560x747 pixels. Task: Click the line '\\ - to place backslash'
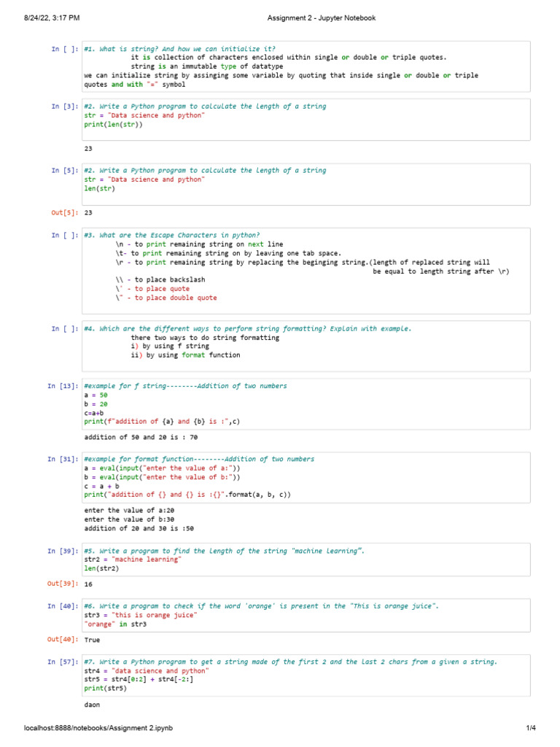[160, 279]
